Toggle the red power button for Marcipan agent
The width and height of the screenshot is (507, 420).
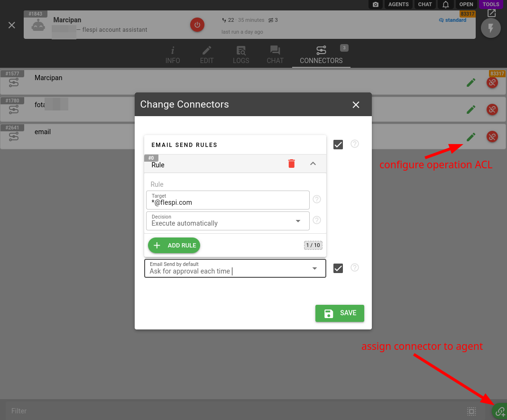coord(197,25)
